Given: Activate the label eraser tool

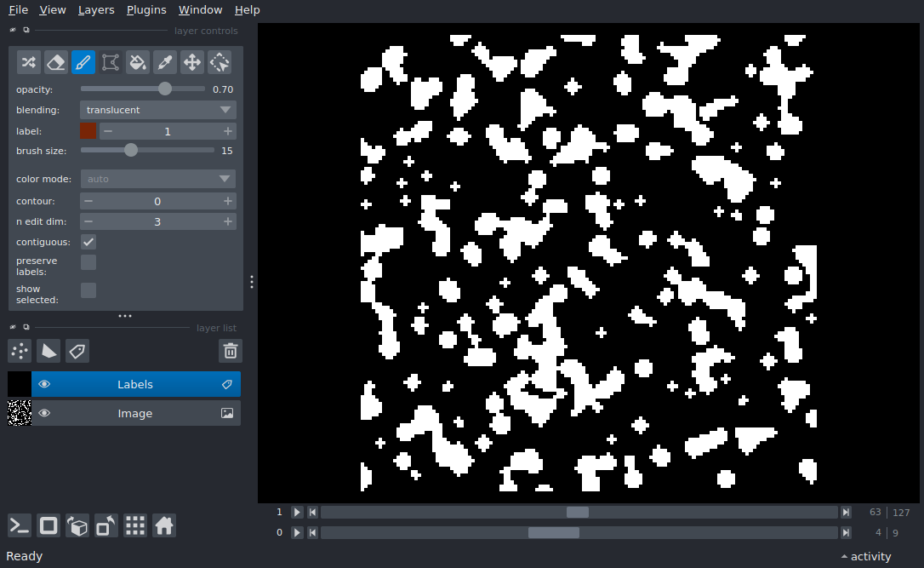Looking at the screenshot, I should tap(56, 62).
